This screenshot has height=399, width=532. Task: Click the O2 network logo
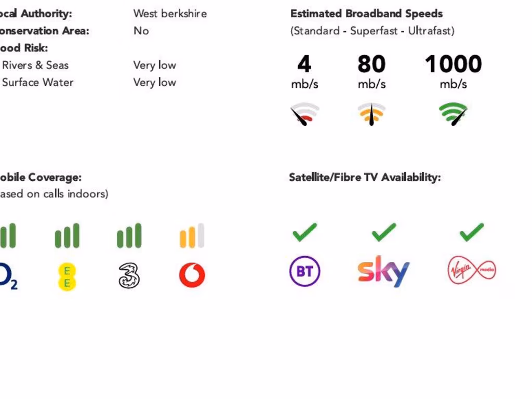[x=7, y=276]
